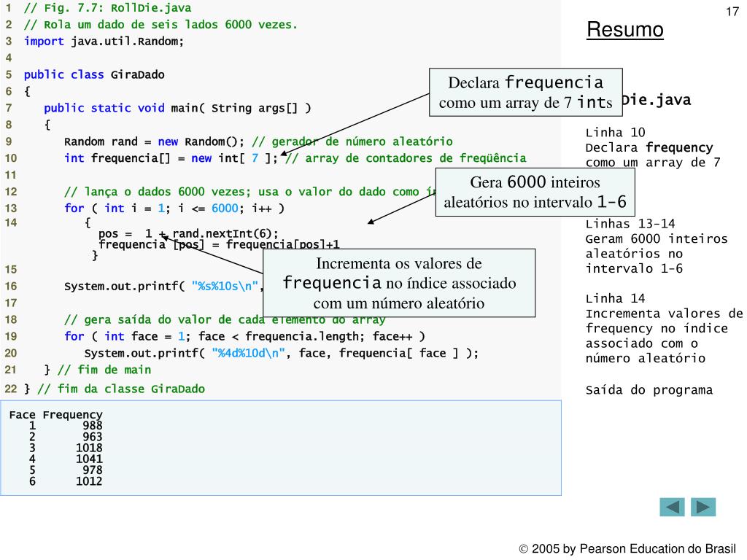This screenshot has height=560, width=747.
Task: Select line 16 System.out.printf "%s%10s\n"
Action: (x=163, y=286)
